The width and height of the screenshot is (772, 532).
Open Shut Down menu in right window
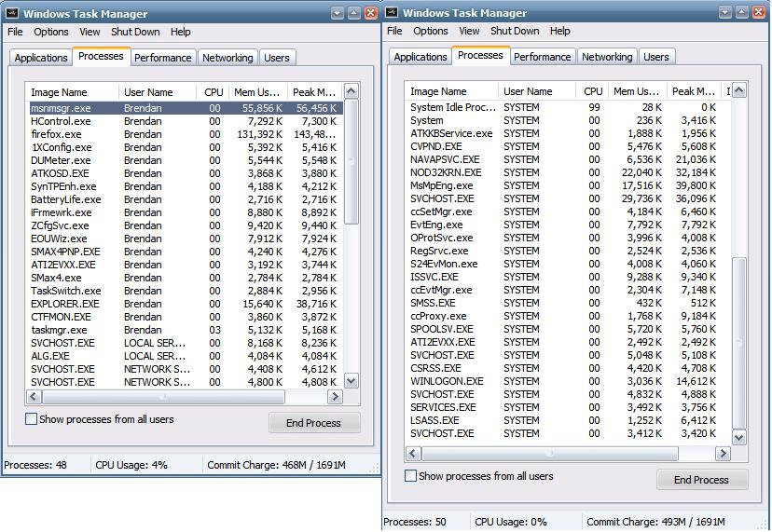tap(515, 31)
